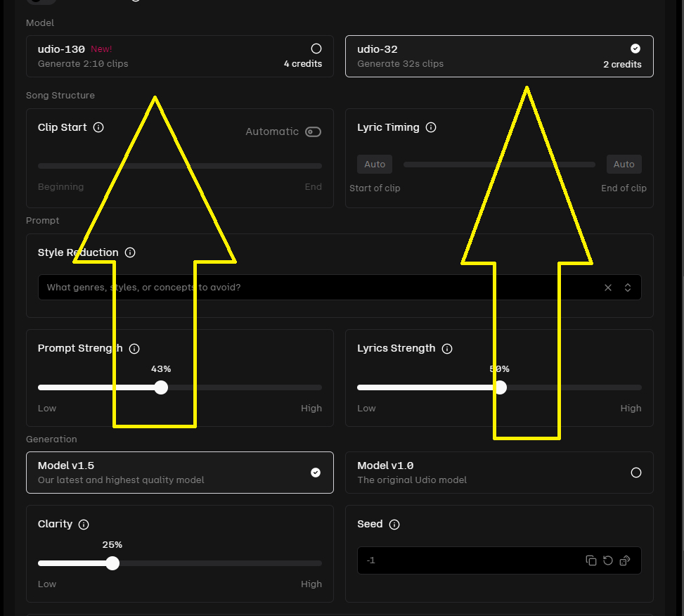Open the Lyrics Strength info icon
The height and width of the screenshot is (616, 684).
coord(447,349)
